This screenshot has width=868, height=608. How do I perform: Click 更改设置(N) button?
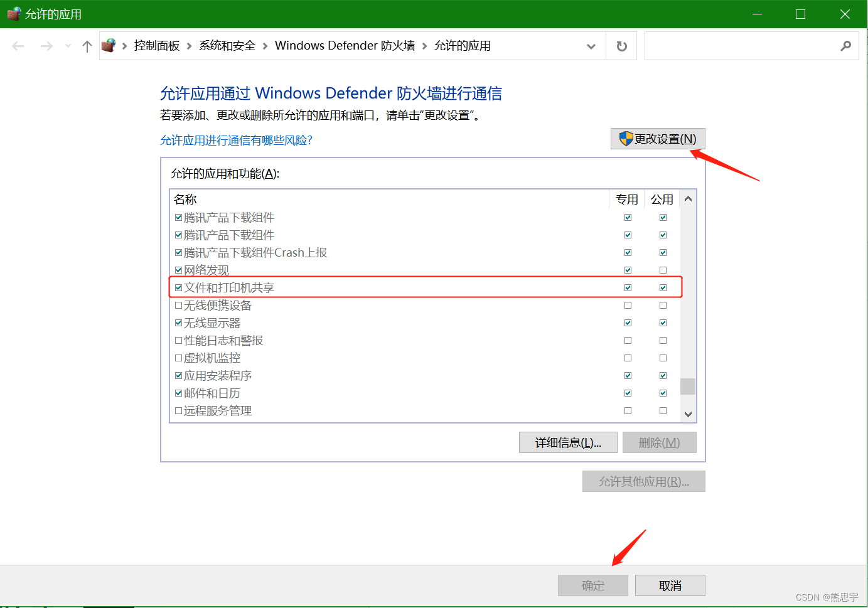click(658, 139)
